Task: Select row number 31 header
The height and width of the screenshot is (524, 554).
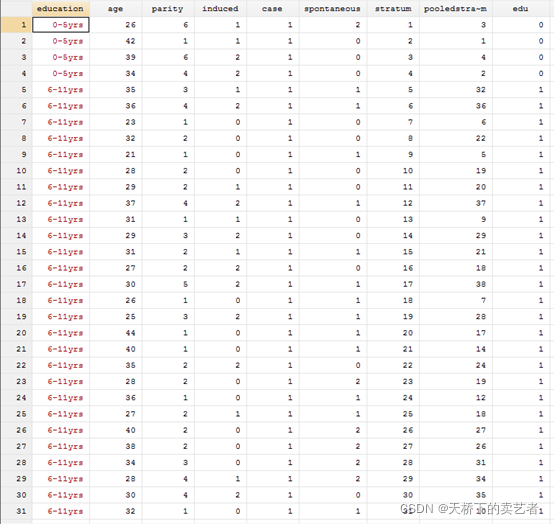Action: point(17,511)
